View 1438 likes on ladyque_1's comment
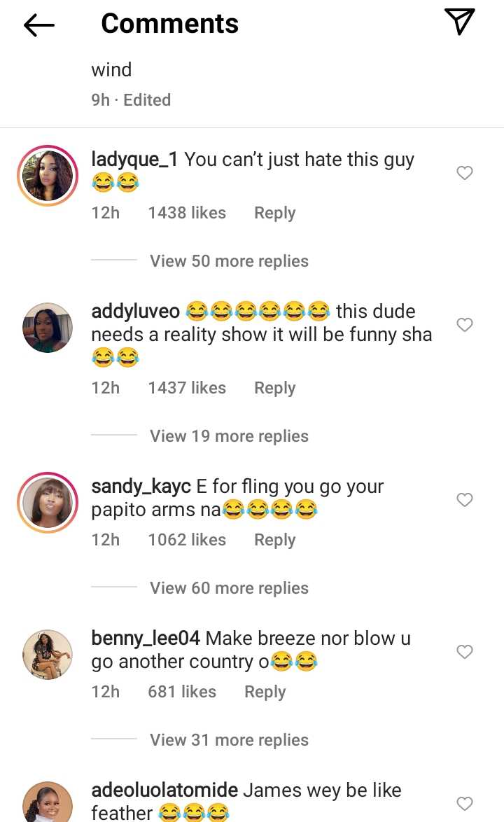The width and height of the screenshot is (504, 822). (186, 213)
